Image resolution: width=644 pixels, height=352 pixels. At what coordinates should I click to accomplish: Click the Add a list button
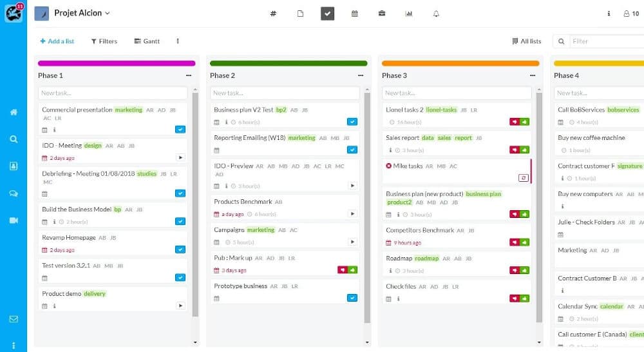point(57,41)
